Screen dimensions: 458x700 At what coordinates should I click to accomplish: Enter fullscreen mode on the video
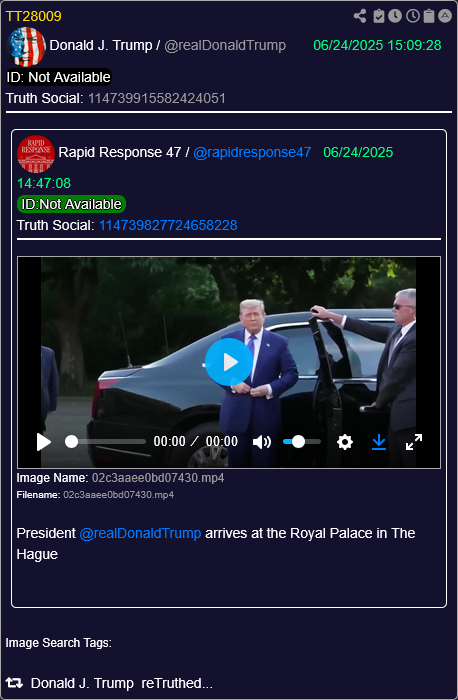414,442
